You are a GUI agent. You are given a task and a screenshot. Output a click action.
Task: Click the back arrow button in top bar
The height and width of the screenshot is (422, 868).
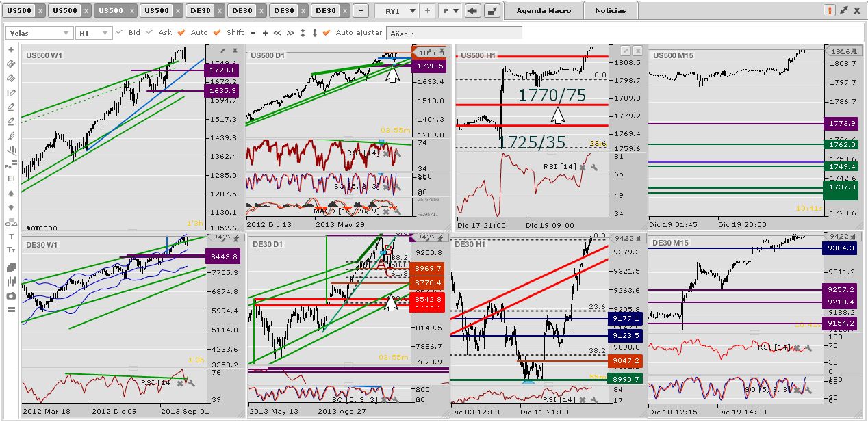(x=472, y=11)
